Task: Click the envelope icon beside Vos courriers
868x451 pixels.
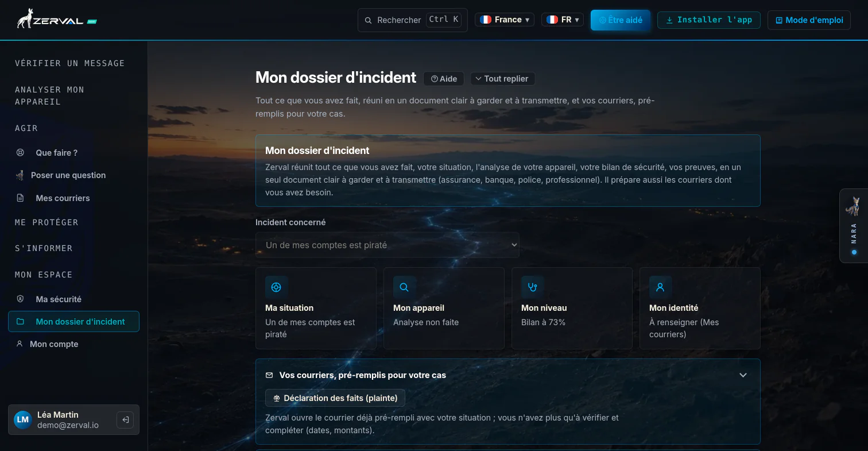Action: tap(269, 375)
